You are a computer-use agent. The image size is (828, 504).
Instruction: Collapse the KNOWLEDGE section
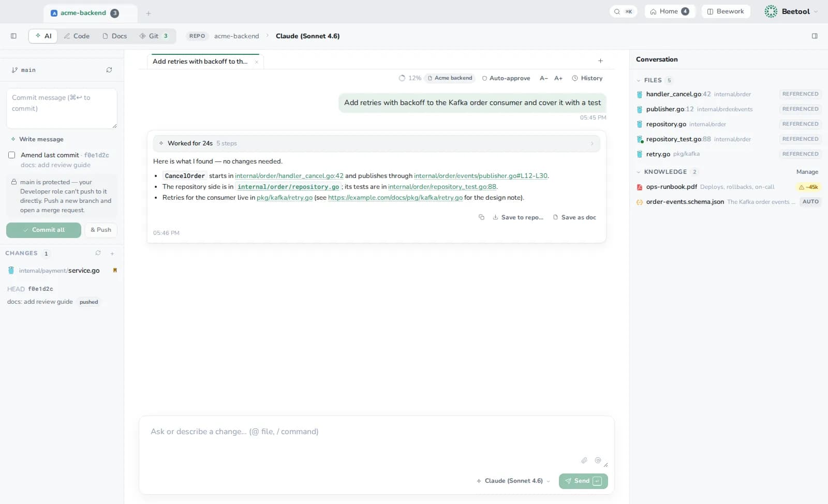pos(667,172)
